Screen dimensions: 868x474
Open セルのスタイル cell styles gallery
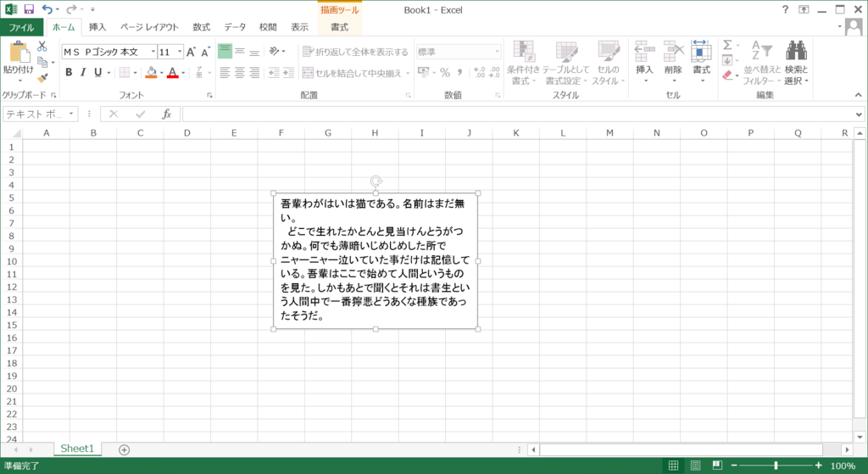pos(608,63)
